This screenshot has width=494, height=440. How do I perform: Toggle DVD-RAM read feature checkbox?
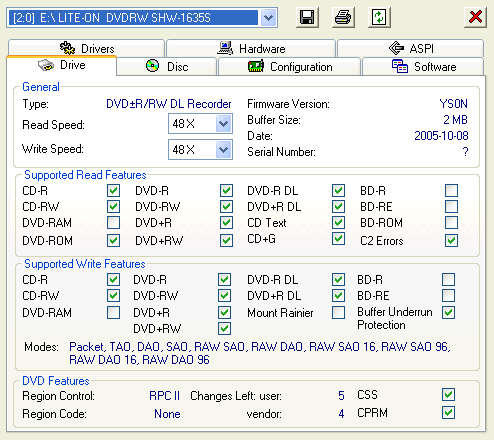coord(113,223)
